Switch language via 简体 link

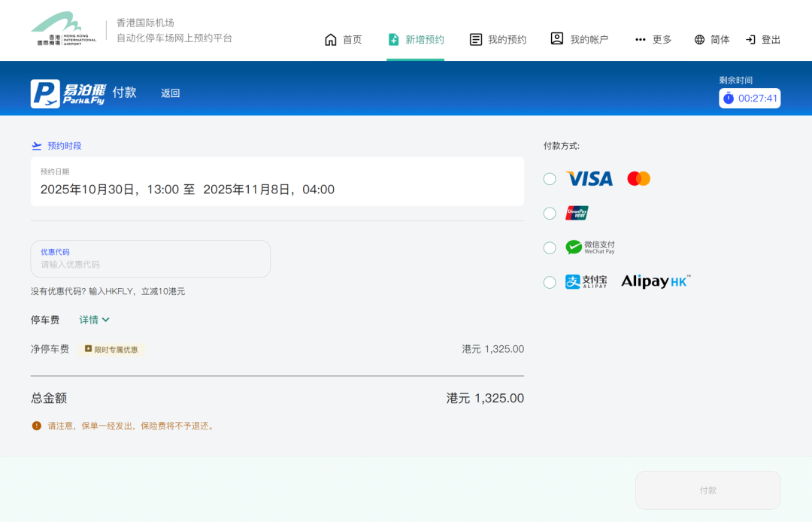tap(711, 39)
